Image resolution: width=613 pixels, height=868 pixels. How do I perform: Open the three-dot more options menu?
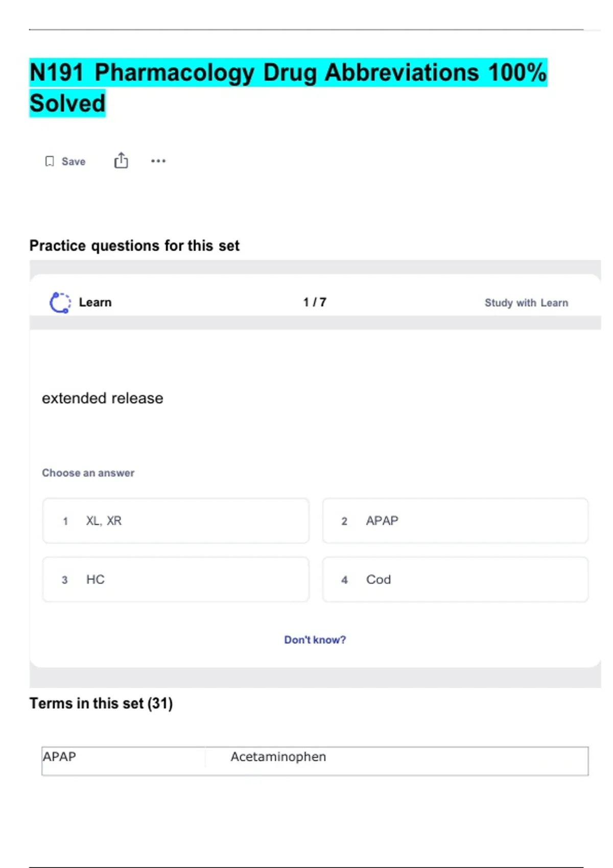pyautogui.click(x=158, y=161)
